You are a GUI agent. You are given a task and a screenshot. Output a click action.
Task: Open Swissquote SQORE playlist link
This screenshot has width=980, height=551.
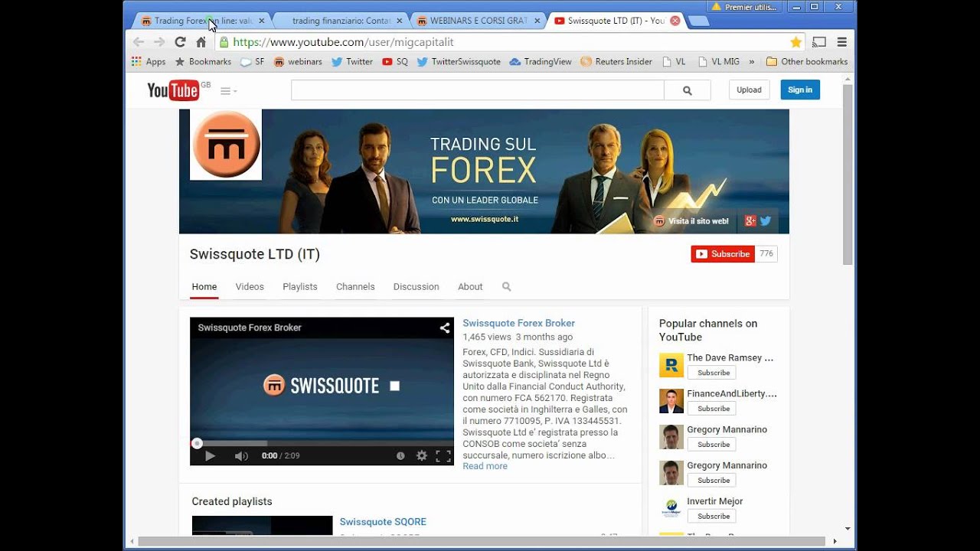point(383,522)
